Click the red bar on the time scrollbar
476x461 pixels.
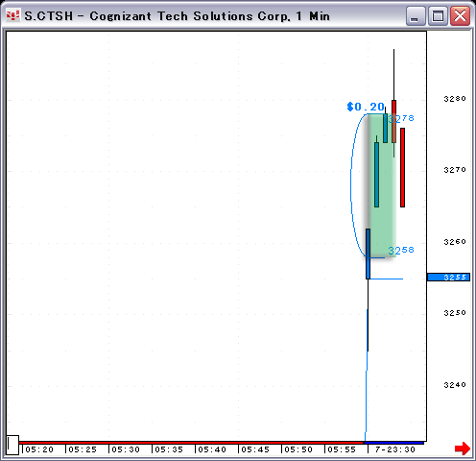click(x=191, y=443)
